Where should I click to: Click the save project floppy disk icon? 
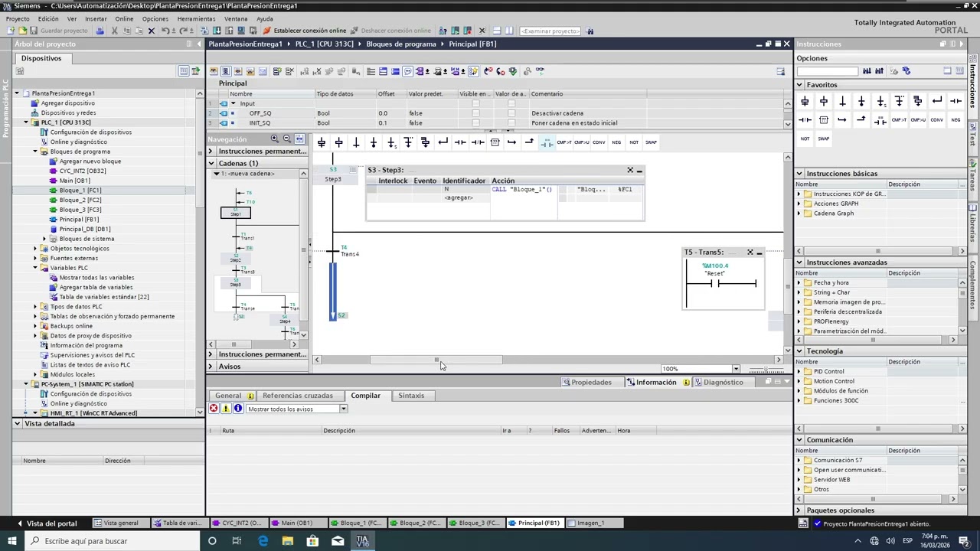[x=34, y=31]
